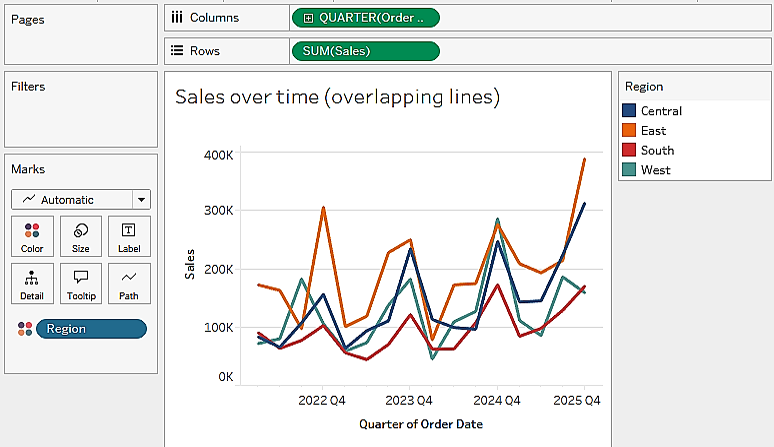Highlight East in the Region legend

click(653, 131)
